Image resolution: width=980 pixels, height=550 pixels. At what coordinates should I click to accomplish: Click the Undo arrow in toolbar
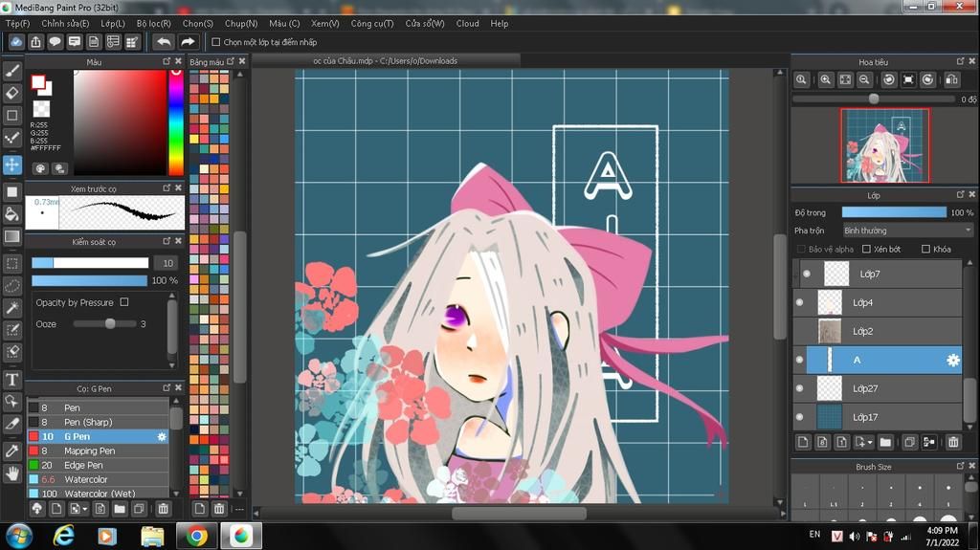(x=164, y=42)
